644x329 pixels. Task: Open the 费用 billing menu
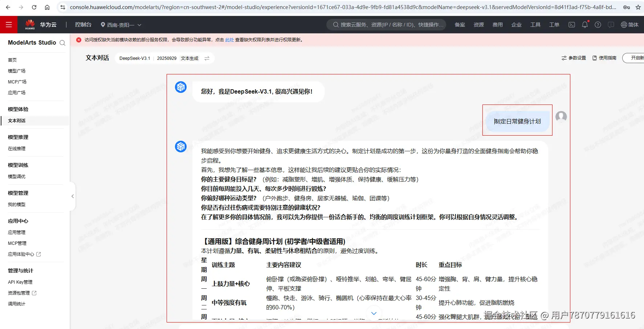[x=498, y=25]
